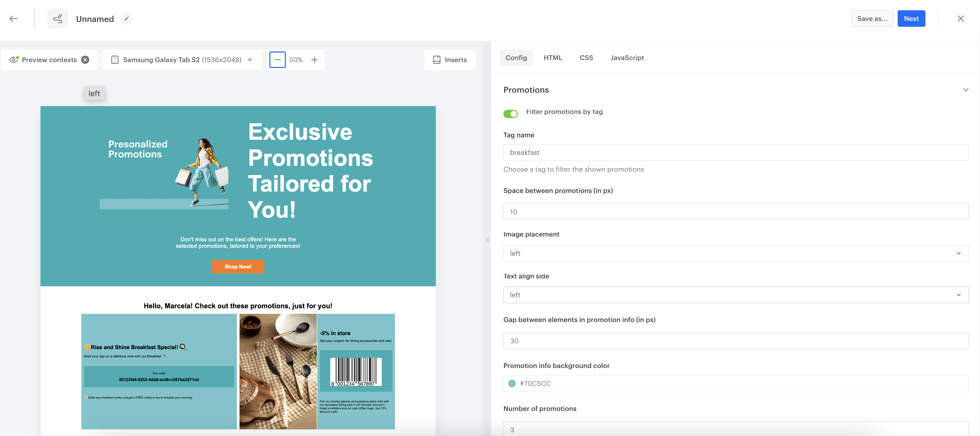Click the zoom in plus icon

click(314, 59)
